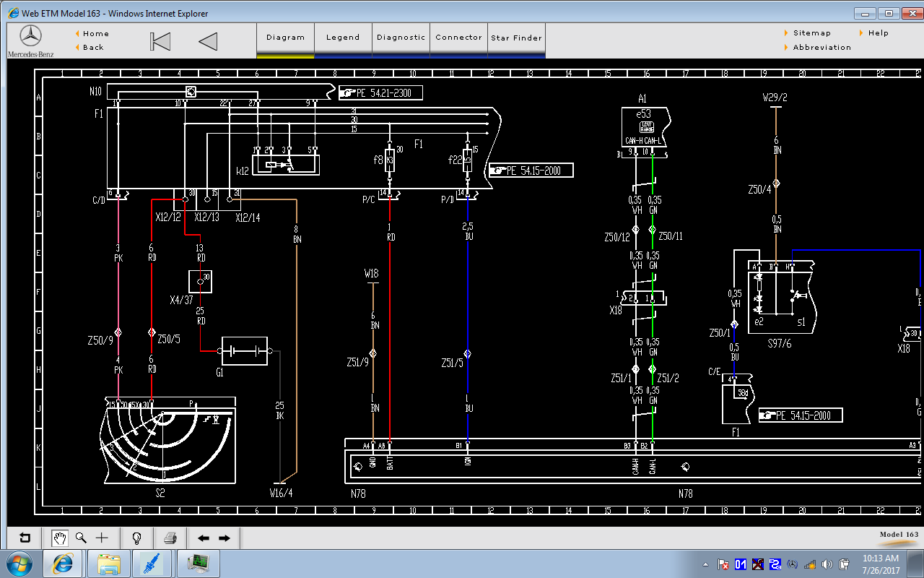Activate the magnifier zoom tool
924x578 pixels.
pos(81,538)
